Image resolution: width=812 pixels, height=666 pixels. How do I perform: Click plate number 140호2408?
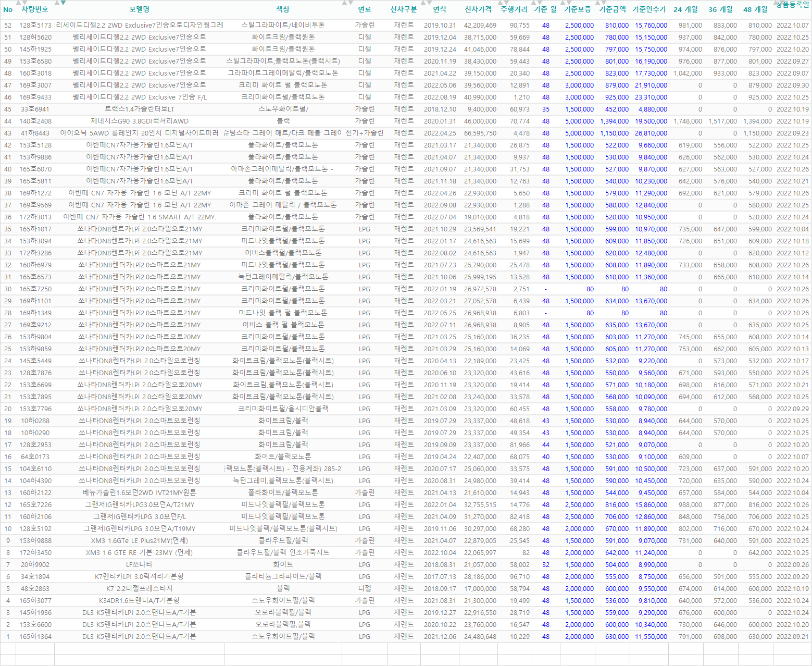click(x=35, y=121)
